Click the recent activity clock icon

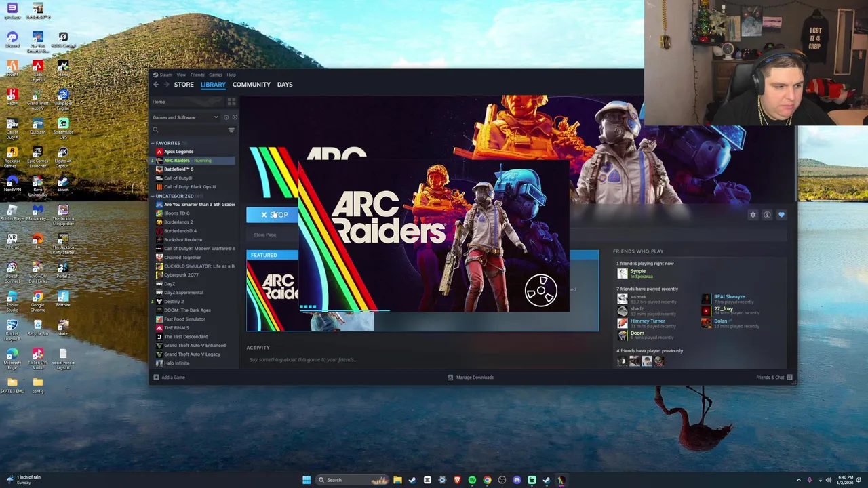pos(226,117)
